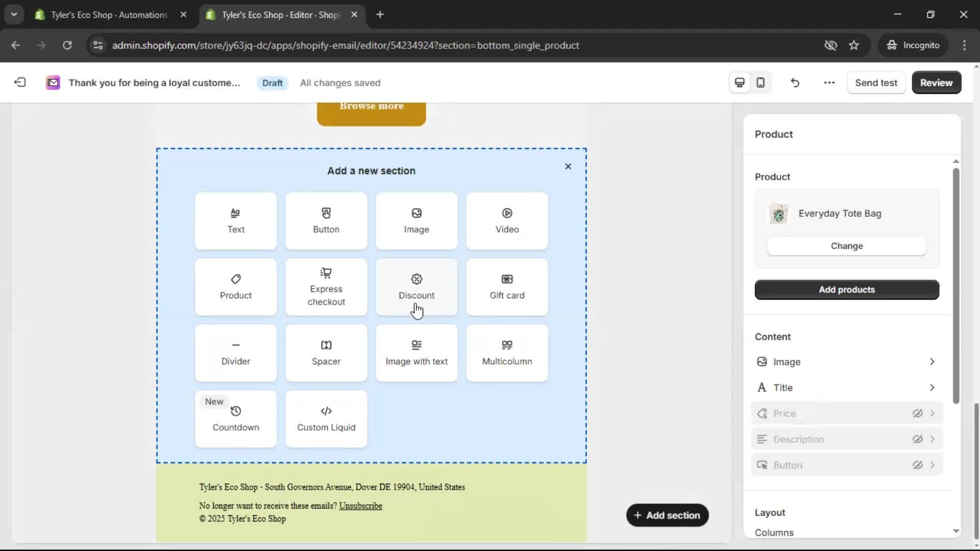This screenshot has width=980, height=551.
Task: Click the Unsubscribe link
Action: [x=360, y=505]
